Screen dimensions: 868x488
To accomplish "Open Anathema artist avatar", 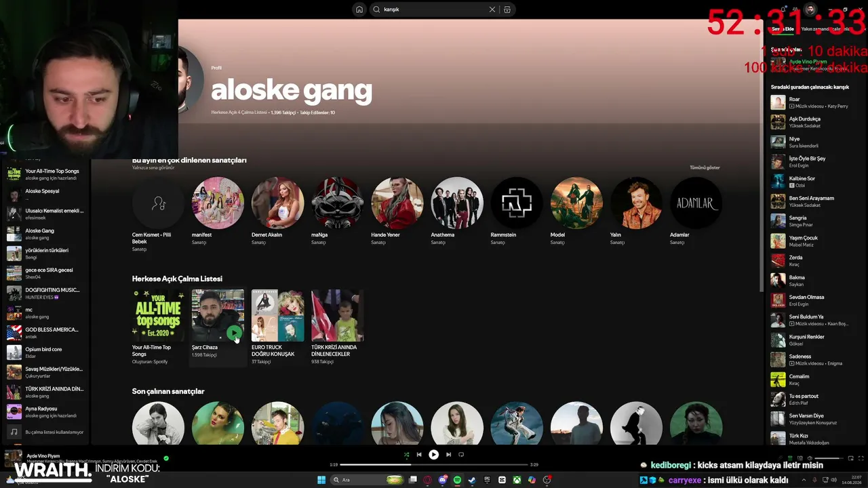I will 456,203.
